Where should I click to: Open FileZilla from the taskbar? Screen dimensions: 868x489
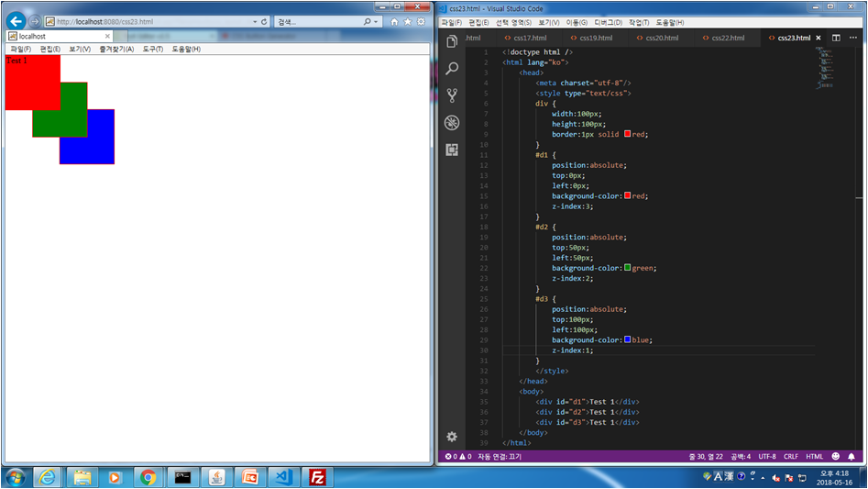(317, 477)
